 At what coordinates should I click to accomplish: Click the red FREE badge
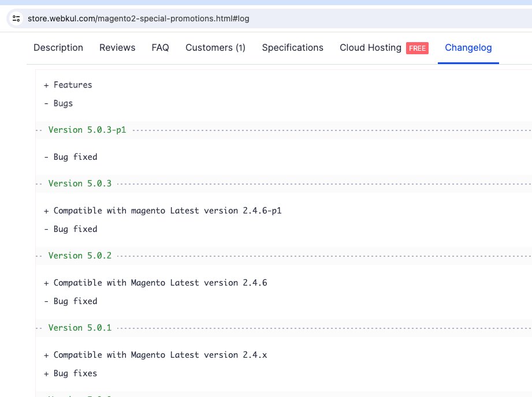point(417,48)
